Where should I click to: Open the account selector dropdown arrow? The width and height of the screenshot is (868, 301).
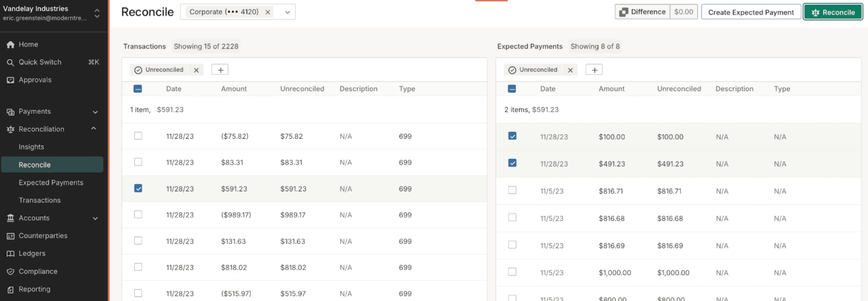[x=287, y=12]
